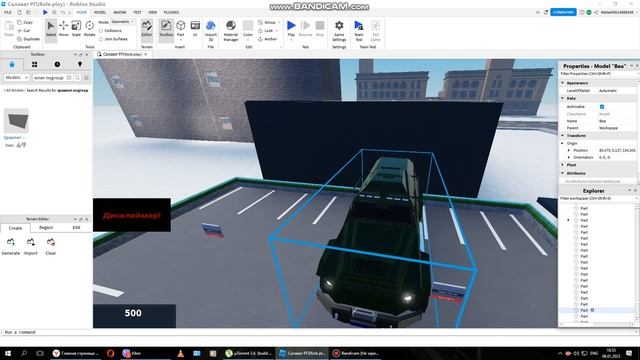The image size is (640, 360).
Task: Switch to the MODEL ribbon tab
Action: coord(100,13)
